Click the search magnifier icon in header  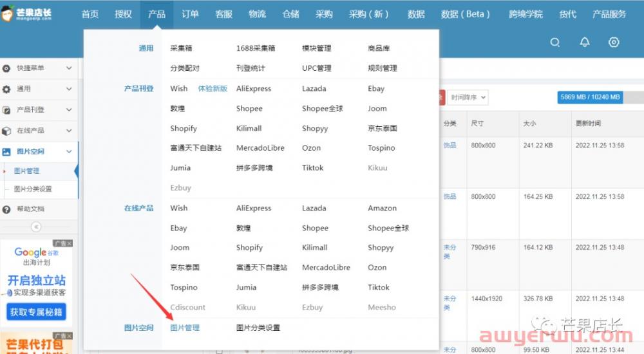[555, 42]
